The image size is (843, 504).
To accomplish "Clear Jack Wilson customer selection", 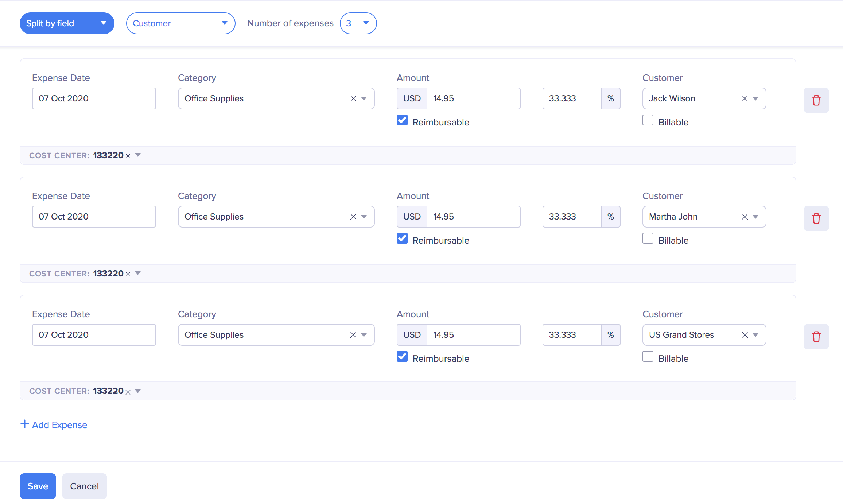I will tap(745, 98).
